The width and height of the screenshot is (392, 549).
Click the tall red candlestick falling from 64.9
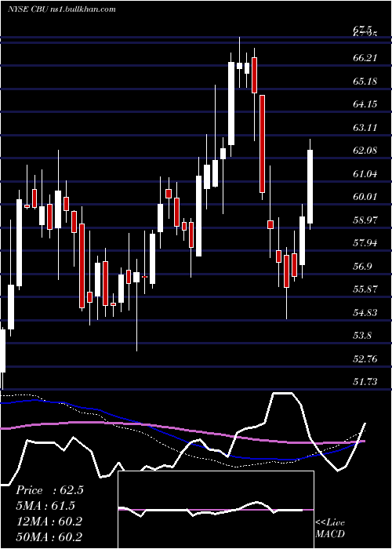(x=262, y=144)
